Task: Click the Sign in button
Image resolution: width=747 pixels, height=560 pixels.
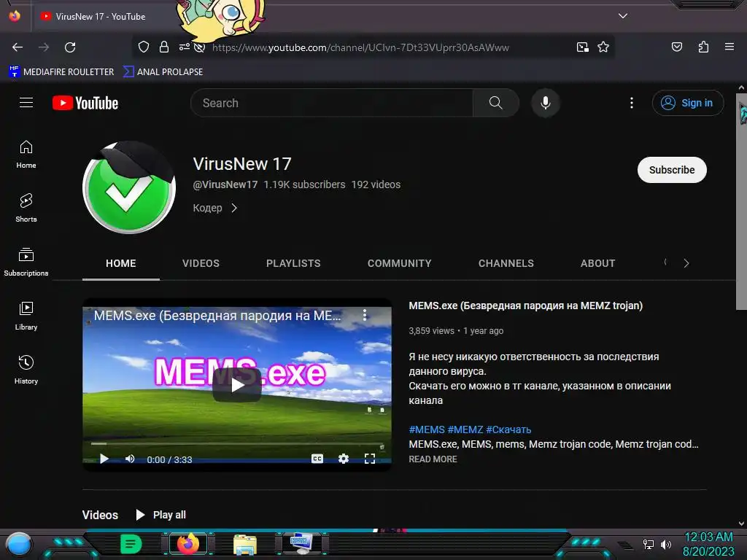Action: tap(687, 103)
